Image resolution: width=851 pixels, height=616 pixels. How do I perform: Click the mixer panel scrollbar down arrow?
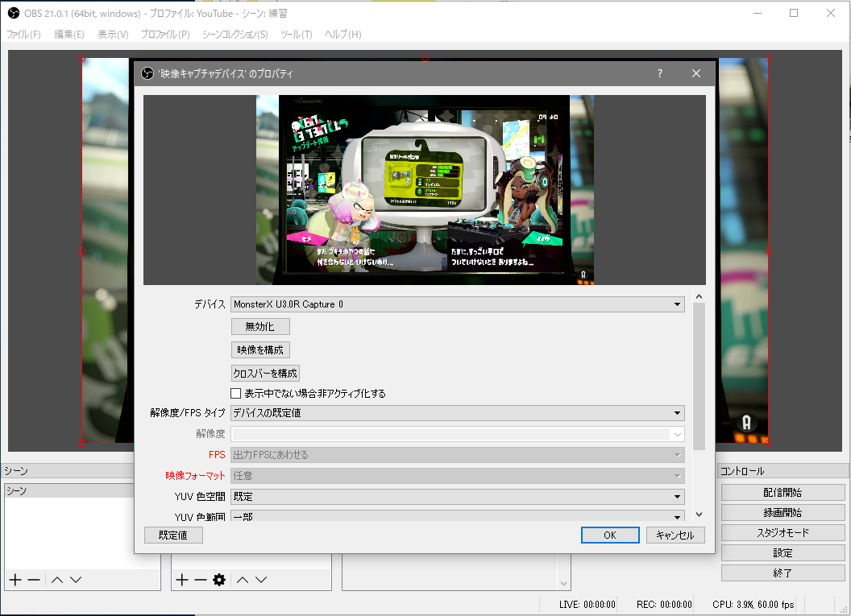564,584
